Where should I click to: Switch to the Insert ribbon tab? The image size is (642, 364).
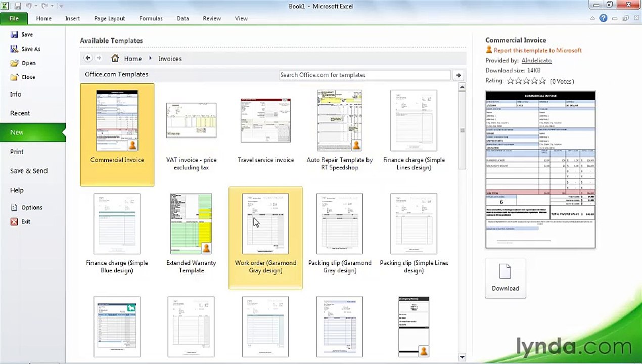72,18
